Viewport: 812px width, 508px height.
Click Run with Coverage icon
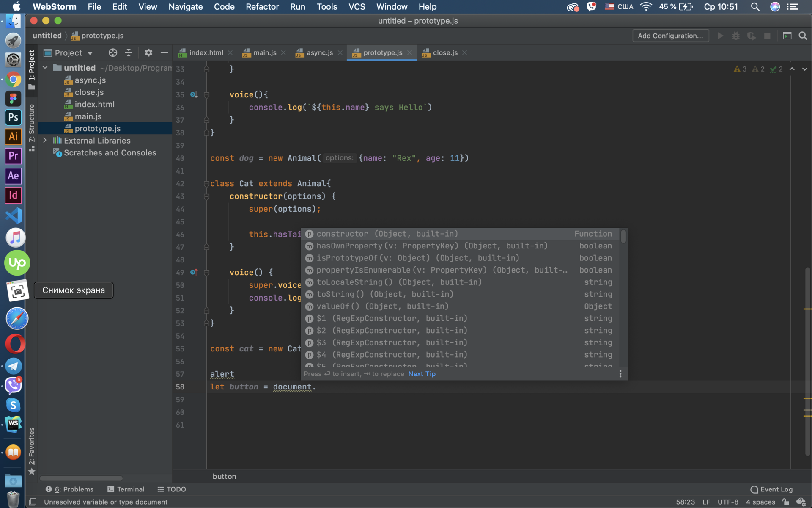(x=752, y=36)
